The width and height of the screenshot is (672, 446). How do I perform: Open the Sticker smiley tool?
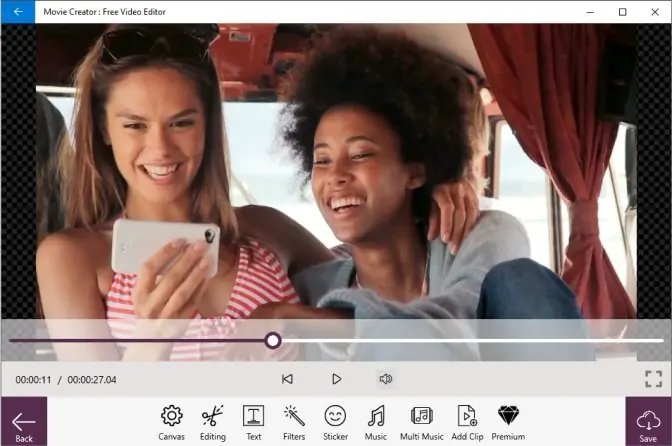[x=335, y=422]
